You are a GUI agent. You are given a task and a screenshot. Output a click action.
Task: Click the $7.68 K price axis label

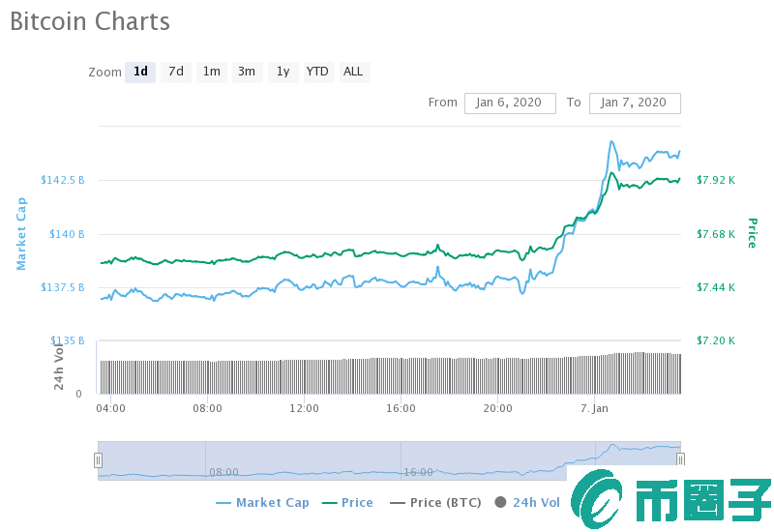click(716, 234)
